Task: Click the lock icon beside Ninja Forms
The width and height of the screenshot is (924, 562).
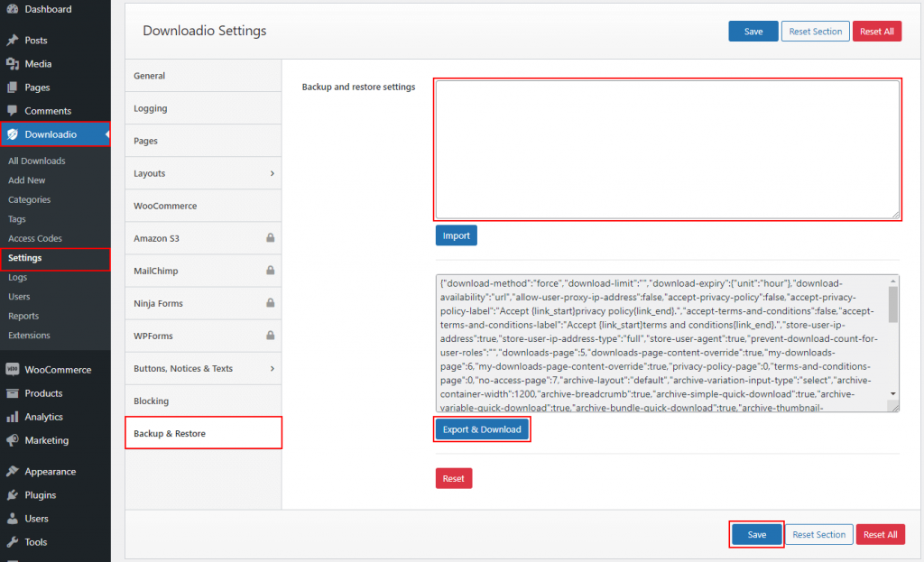Action: pyautogui.click(x=271, y=302)
